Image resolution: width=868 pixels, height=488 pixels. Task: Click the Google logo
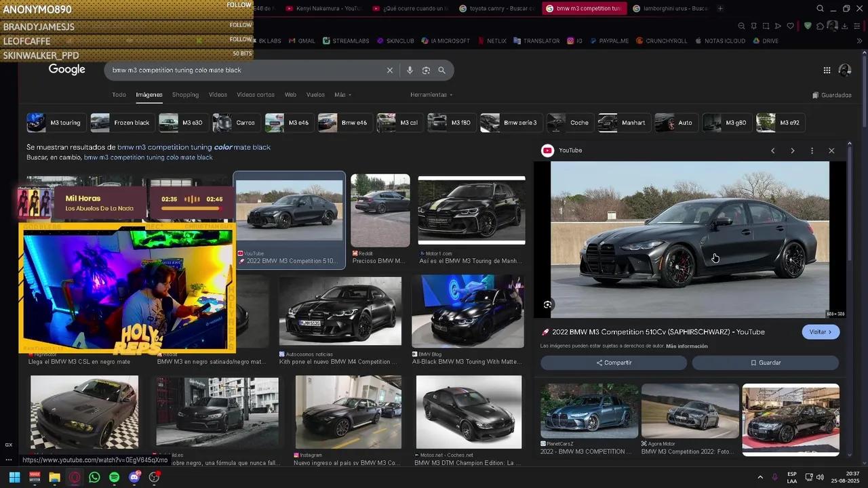pyautogui.click(x=66, y=70)
